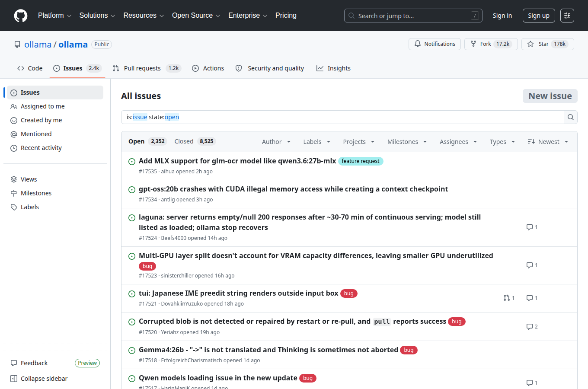Open the Types filter dropdown
Image resolution: width=588 pixels, height=389 pixels.
tap(502, 142)
